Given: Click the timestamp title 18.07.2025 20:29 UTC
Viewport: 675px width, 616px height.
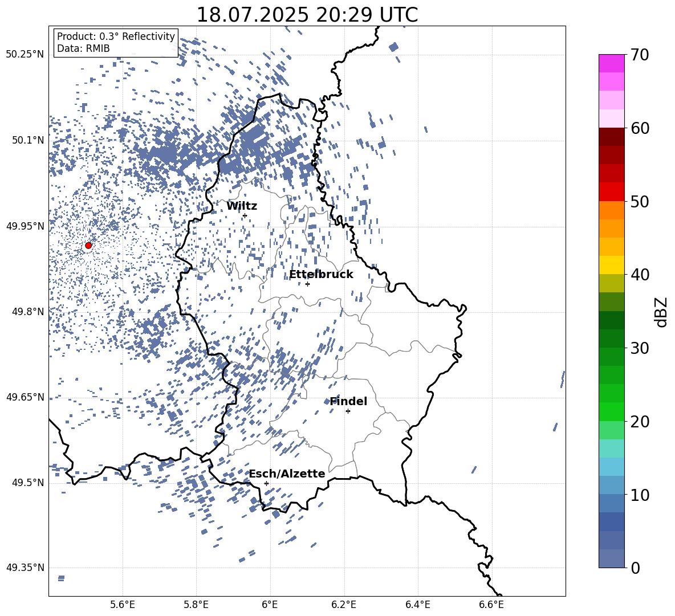Looking at the screenshot, I should pos(307,15).
